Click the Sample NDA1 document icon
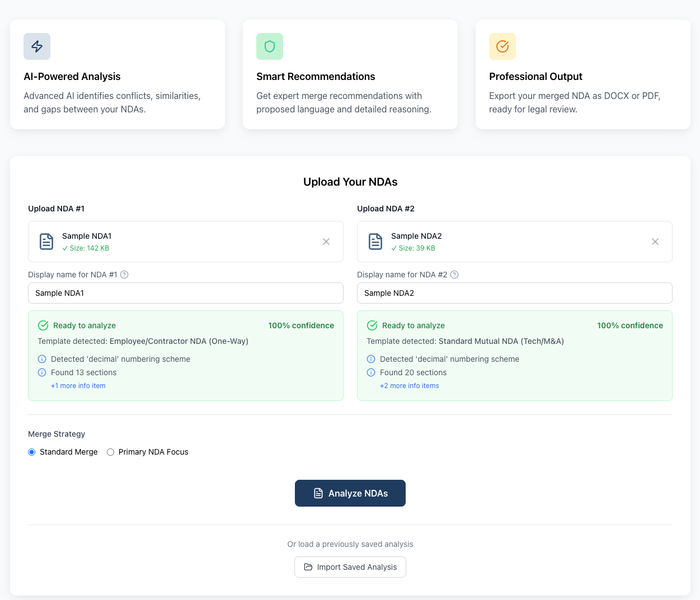The height and width of the screenshot is (600, 700). 46,241
